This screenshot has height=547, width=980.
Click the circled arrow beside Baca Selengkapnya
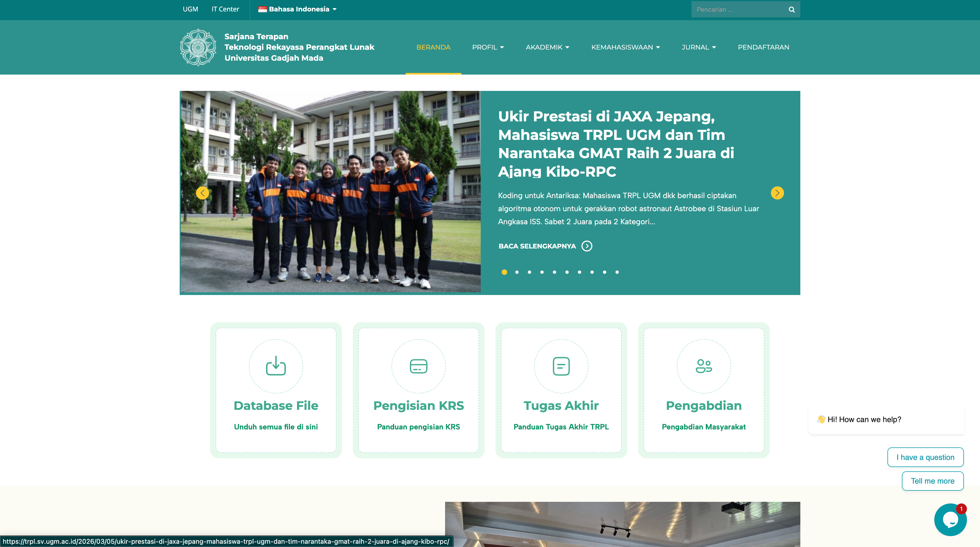pyautogui.click(x=587, y=246)
